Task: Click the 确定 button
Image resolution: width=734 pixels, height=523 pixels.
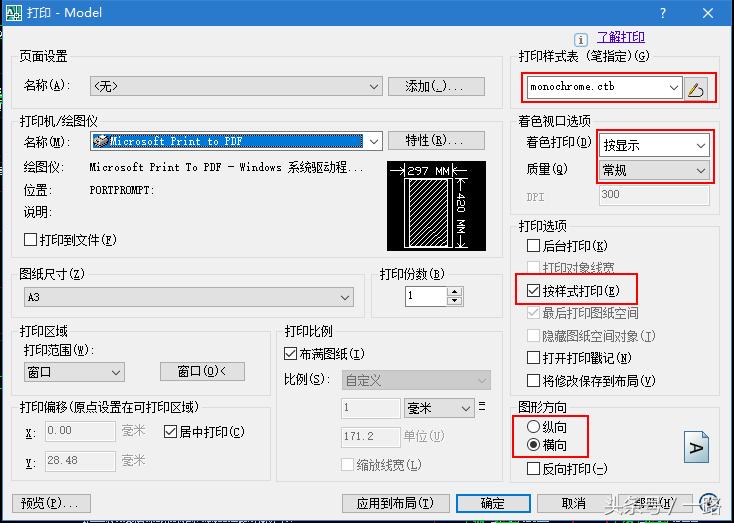Action: click(493, 503)
